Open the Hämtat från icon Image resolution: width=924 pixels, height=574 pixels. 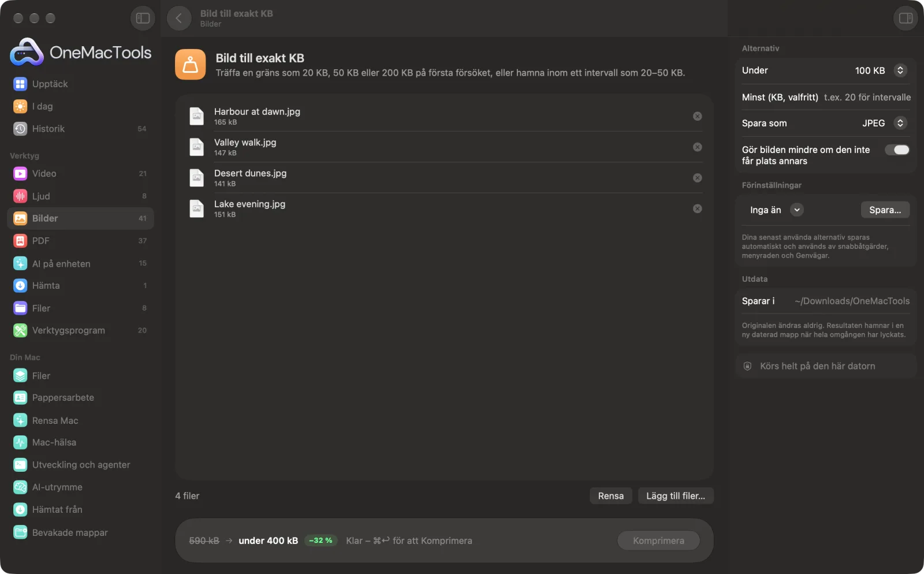pyautogui.click(x=20, y=510)
